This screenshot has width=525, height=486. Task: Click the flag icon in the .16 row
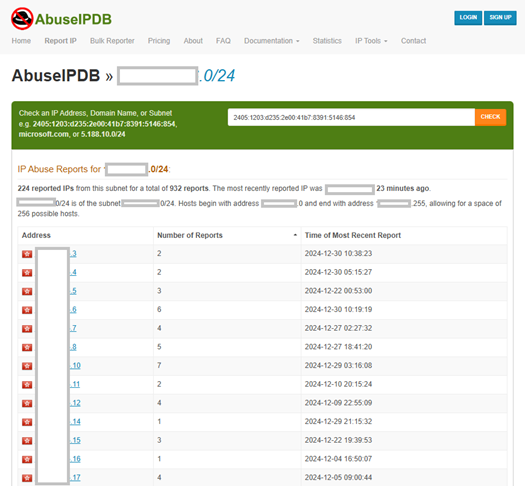27,459
